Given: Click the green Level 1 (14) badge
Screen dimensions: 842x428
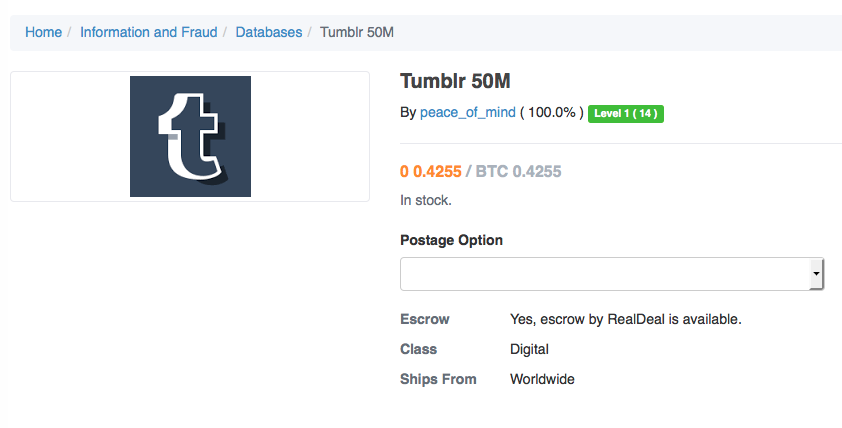Looking at the screenshot, I should (626, 113).
